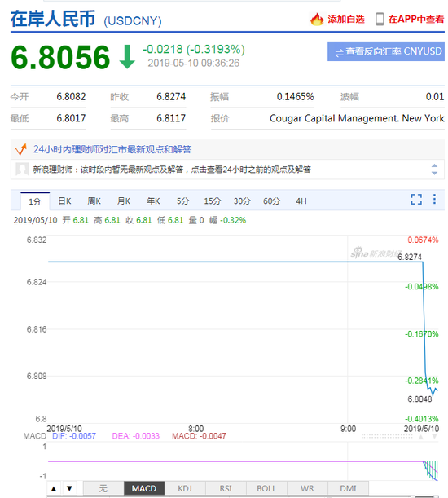
Task: Click 添加自选 link
Action: [x=345, y=20]
